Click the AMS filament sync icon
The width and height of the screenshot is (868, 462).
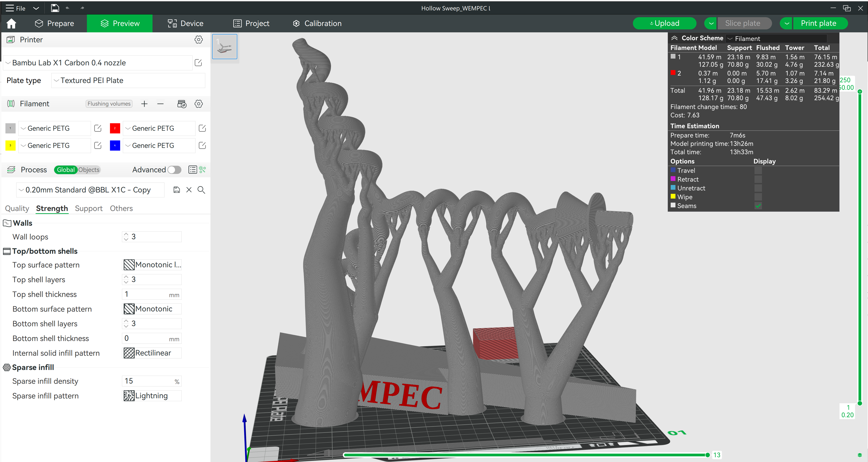click(182, 104)
